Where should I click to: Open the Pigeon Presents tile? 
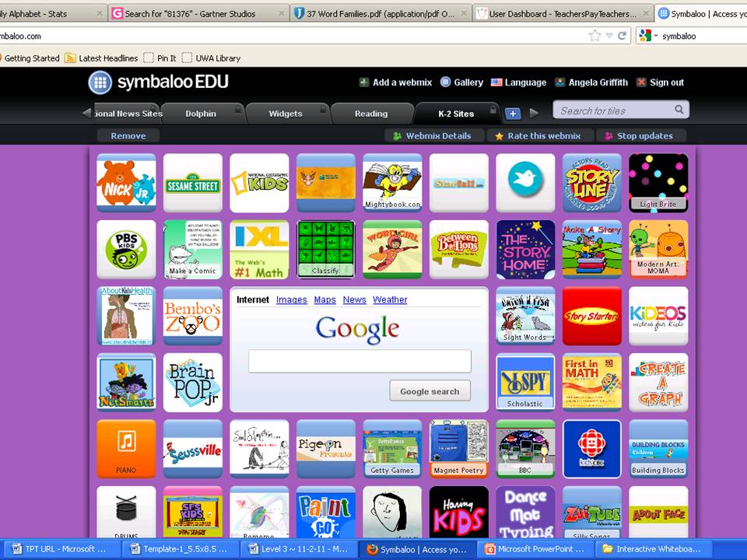326,449
